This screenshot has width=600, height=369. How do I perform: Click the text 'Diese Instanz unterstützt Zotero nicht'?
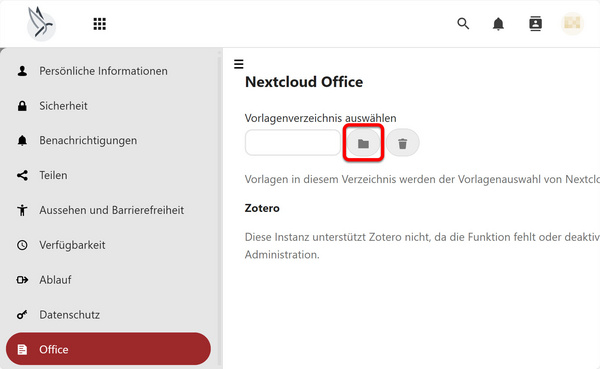pyautogui.click(x=338, y=237)
